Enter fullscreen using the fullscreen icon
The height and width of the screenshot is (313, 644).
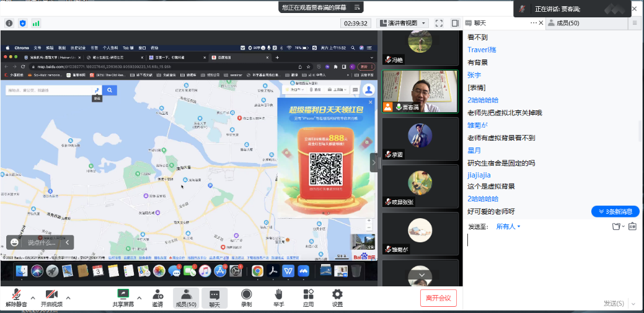click(x=439, y=23)
